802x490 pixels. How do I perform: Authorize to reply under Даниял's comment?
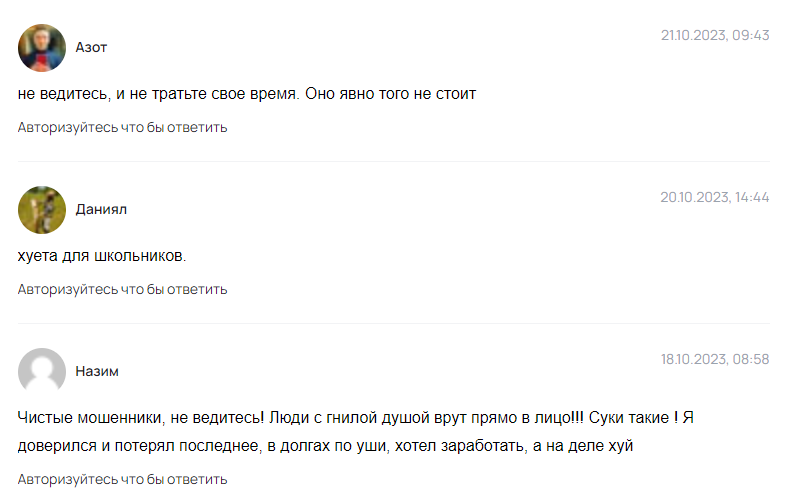pos(122,289)
